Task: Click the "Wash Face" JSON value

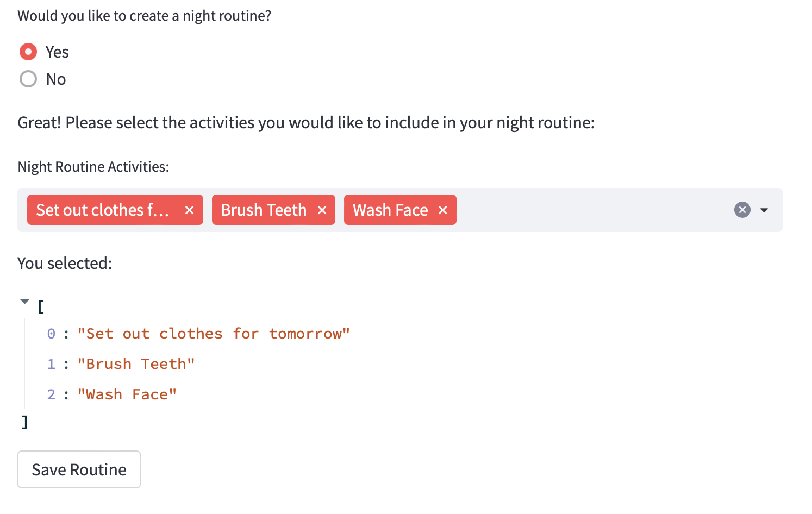Action: pyautogui.click(x=127, y=394)
